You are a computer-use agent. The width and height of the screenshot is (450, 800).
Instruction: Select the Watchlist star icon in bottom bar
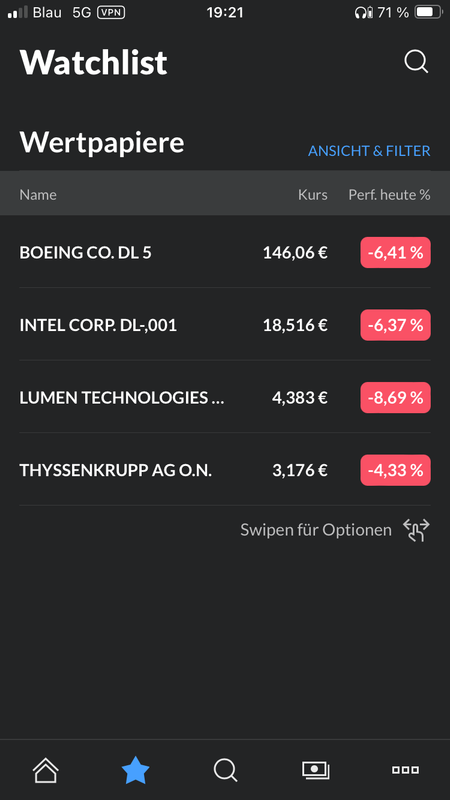tap(135, 770)
